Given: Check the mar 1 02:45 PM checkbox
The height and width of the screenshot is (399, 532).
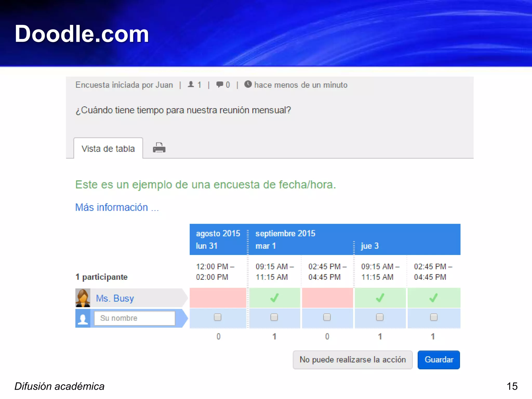Looking at the screenshot, I should tap(327, 317).
